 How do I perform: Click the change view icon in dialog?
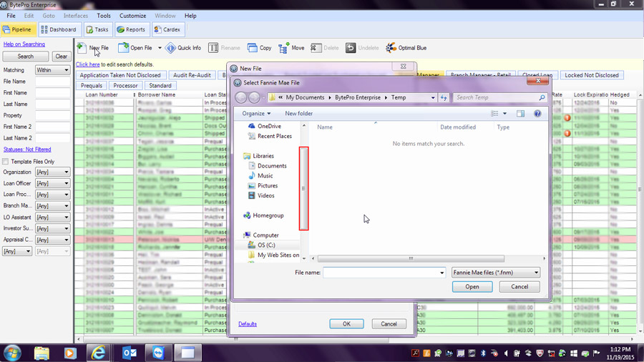[494, 113]
